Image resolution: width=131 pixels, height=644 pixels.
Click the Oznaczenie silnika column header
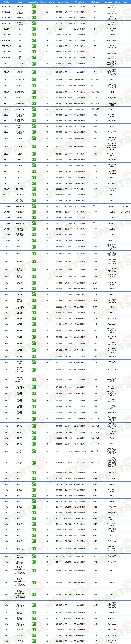pos(112,2)
